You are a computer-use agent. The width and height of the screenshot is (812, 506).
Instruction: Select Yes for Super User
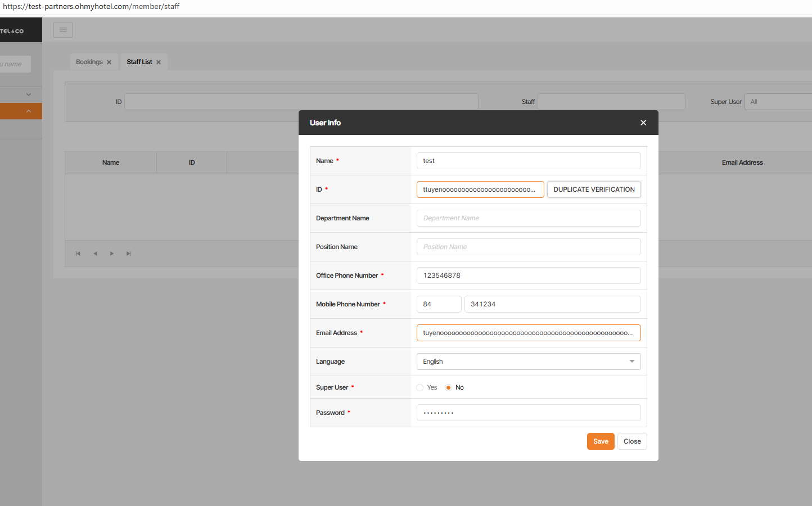(420, 387)
